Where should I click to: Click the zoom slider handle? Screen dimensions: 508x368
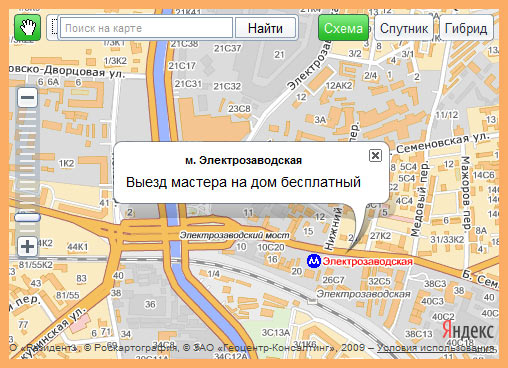27,218
